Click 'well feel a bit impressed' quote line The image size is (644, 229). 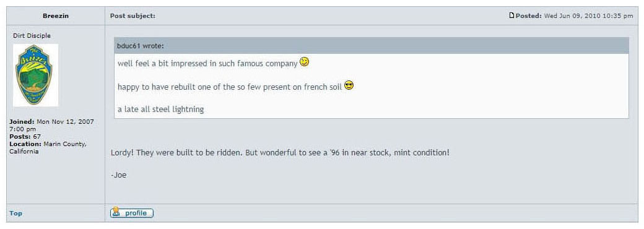pyautogui.click(x=207, y=64)
